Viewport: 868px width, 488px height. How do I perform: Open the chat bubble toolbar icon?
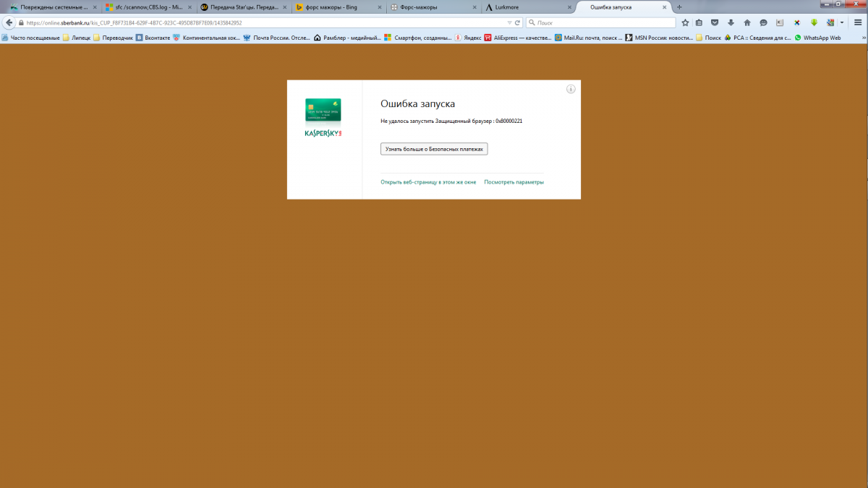[763, 22]
